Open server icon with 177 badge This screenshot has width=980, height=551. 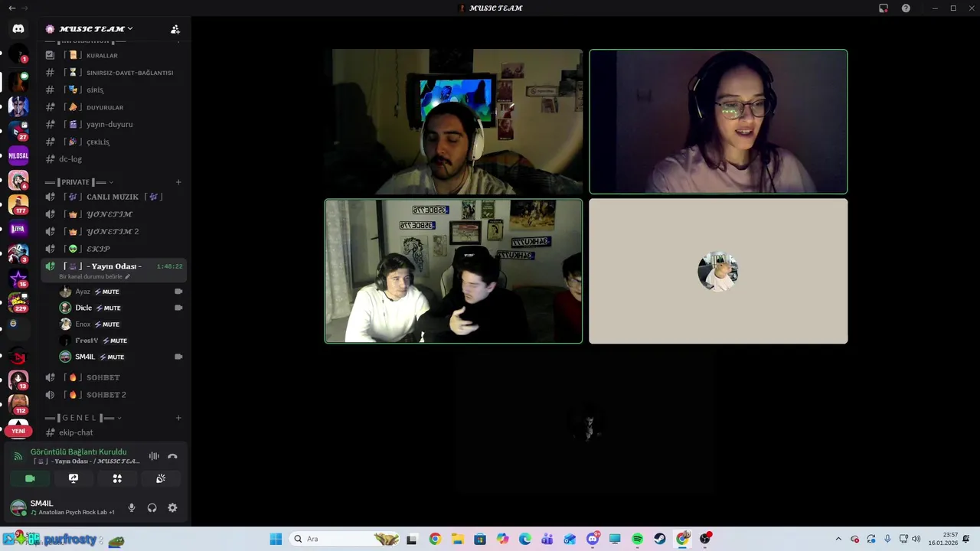(18, 204)
